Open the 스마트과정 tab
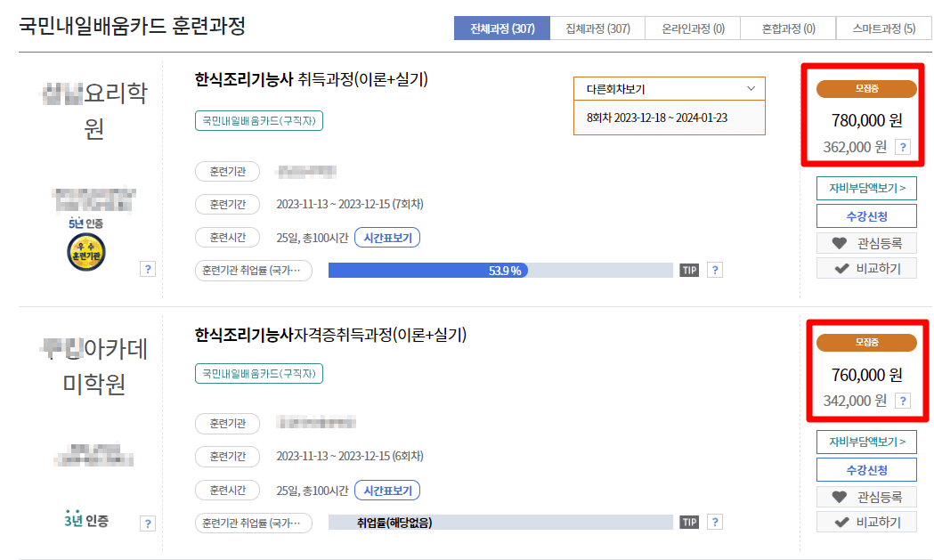This screenshot has height=560, width=934. point(883,28)
